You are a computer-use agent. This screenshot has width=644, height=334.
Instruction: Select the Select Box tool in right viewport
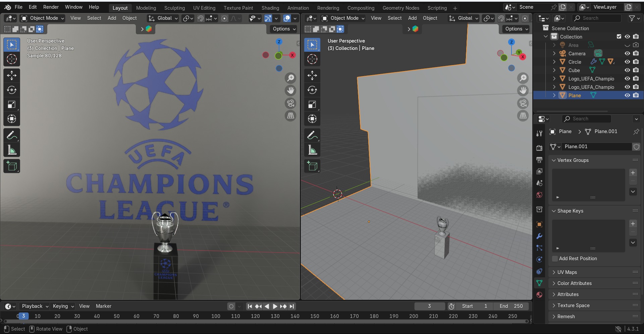pyautogui.click(x=312, y=45)
